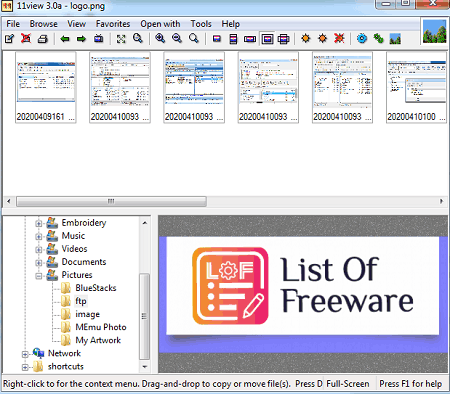This screenshot has width=450, height=394.
Task: Click the edit/rename file icon
Action: (9, 39)
